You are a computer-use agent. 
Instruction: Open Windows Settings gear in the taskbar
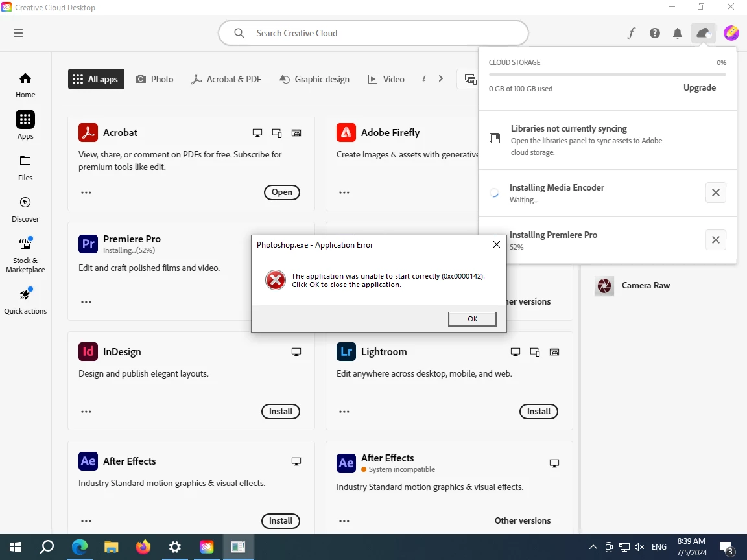click(x=175, y=547)
